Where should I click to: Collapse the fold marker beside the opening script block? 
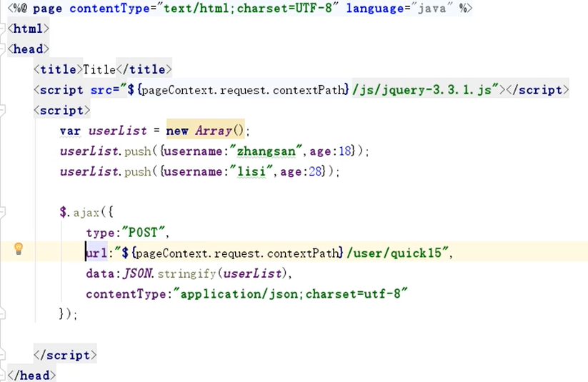click(x=2, y=110)
